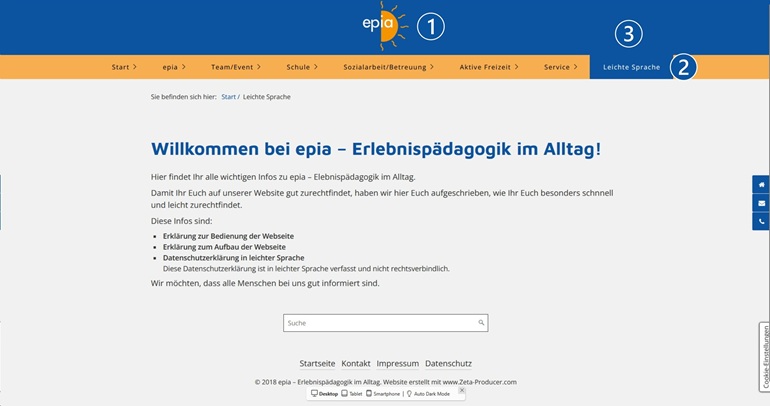Viewport: 770px width, 406px height.
Task: Switch preview to Tablet view
Action: (x=352, y=394)
